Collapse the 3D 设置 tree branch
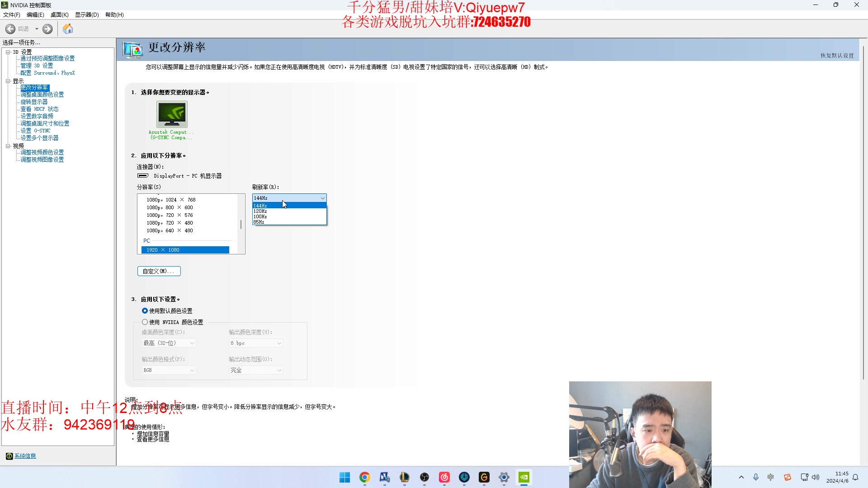The image size is (868, 488). [8, 52]
